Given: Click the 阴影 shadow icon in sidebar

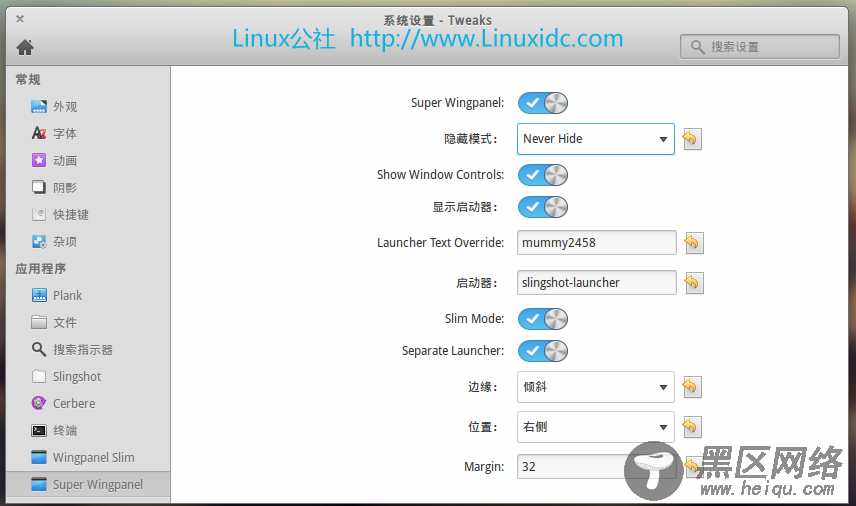Looking at the screenshot, I should pyautogui.click(x=39, y=187).
